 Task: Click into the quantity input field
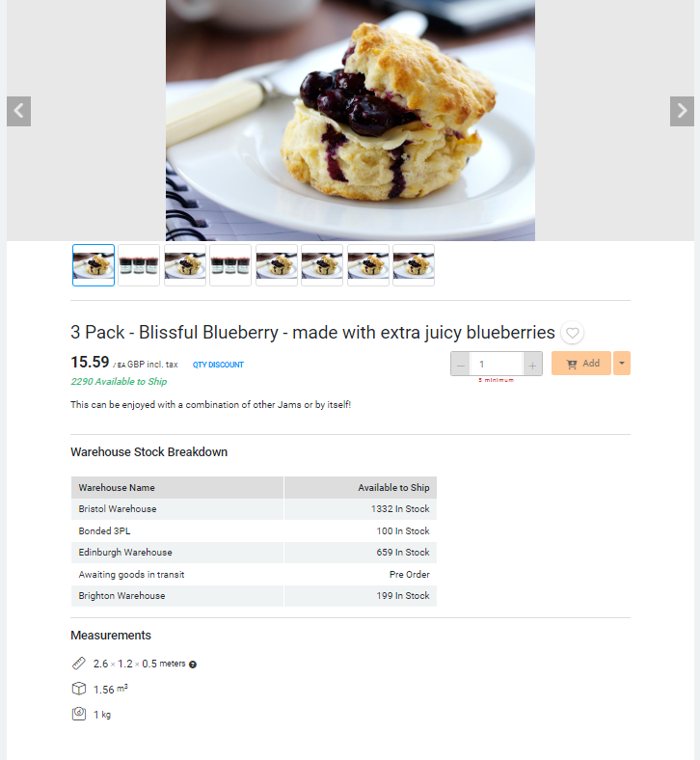click(497, 364)
